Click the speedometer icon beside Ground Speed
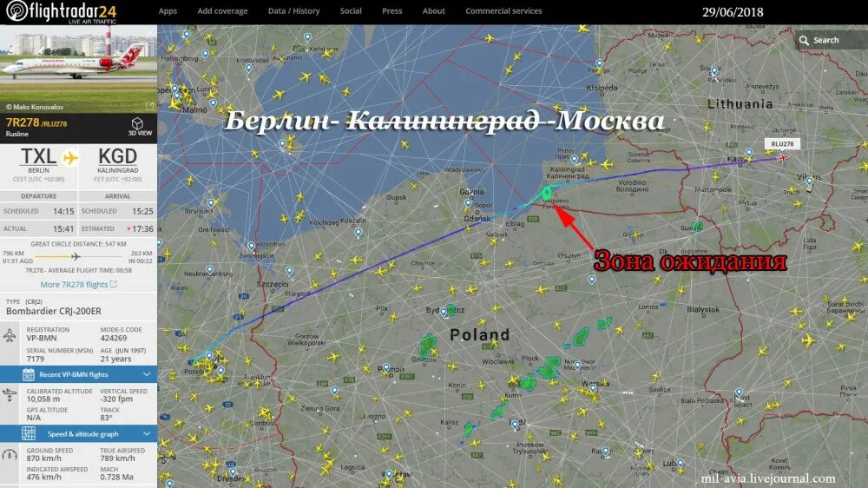This screenshot has width=868, height=488. (10, 455)
